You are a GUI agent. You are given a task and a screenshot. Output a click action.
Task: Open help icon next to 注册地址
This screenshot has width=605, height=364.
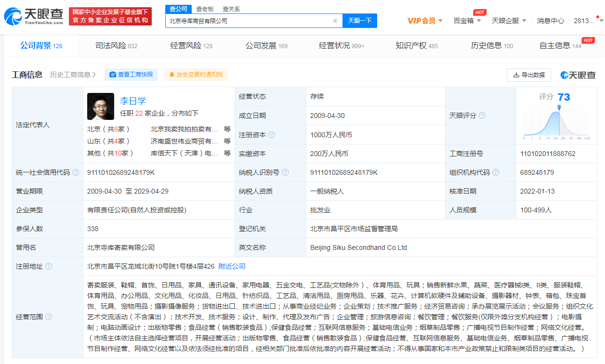click(x=49, y=266)
